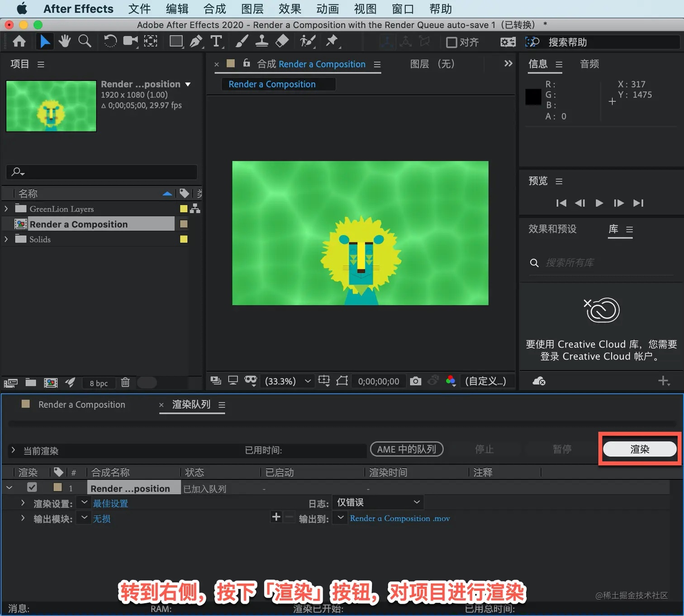Take a snapshot with the camera icon
The image size is (684, 616).
pyautogui.click(x=415, y=381)
